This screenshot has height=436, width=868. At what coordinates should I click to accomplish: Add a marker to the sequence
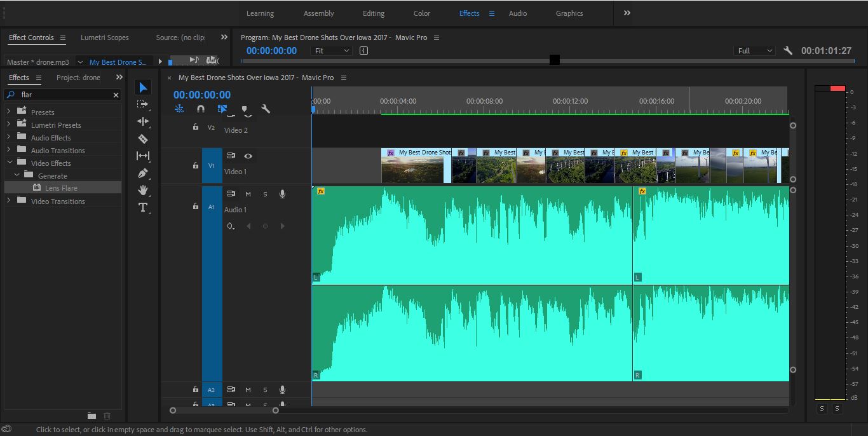tap(245, 109)
